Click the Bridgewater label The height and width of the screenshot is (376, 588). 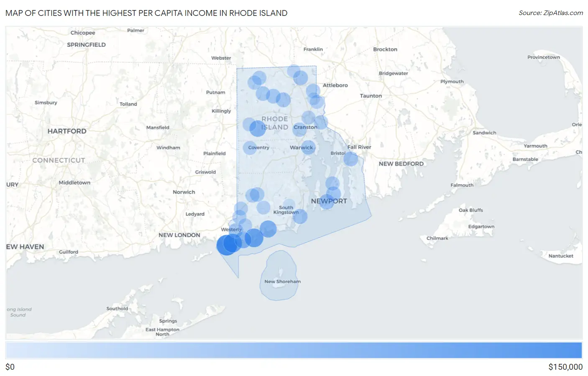393,74
